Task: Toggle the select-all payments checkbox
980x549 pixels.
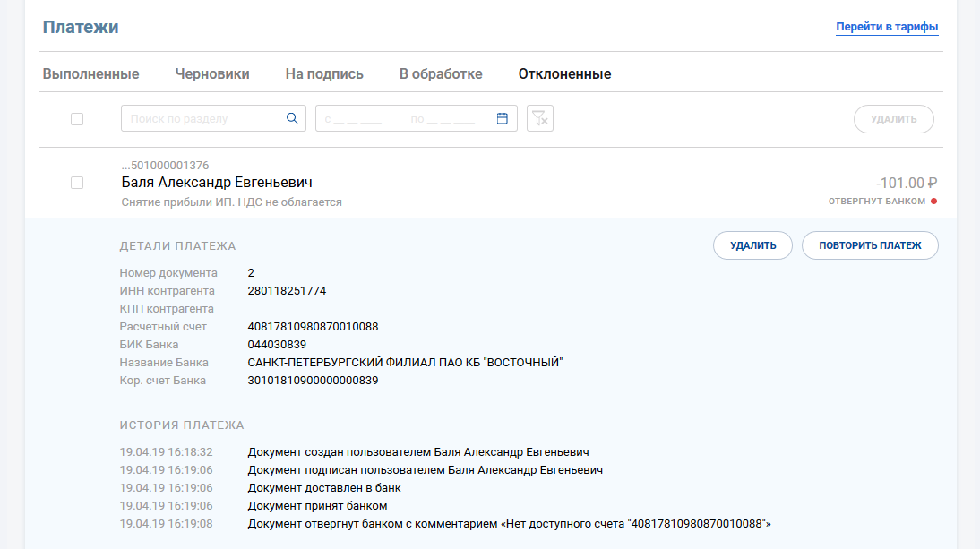Action: 77,119
